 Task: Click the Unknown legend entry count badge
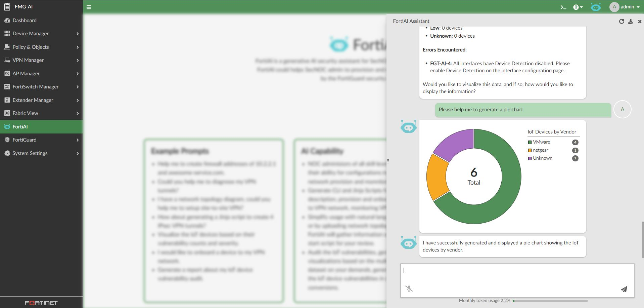click(x=575, y=158)
